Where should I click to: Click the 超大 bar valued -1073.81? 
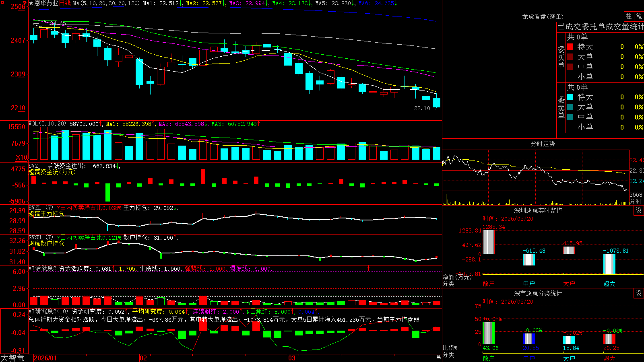tap(609, 264)
